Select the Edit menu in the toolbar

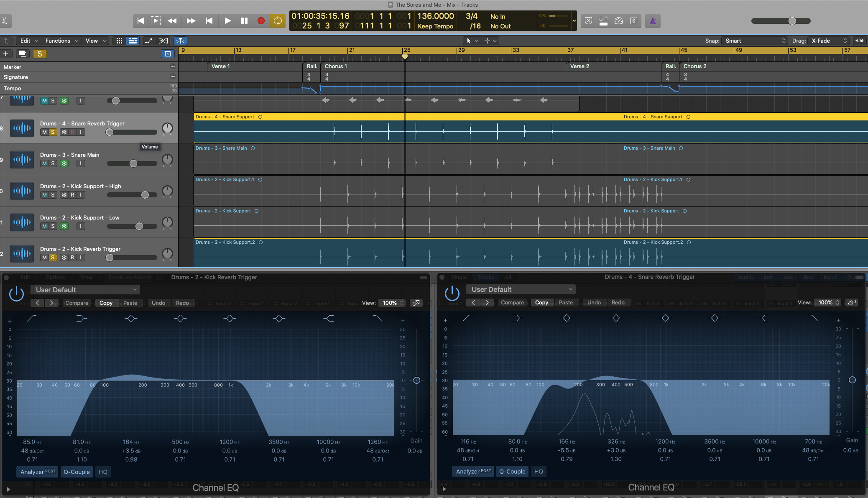[24, 41]
